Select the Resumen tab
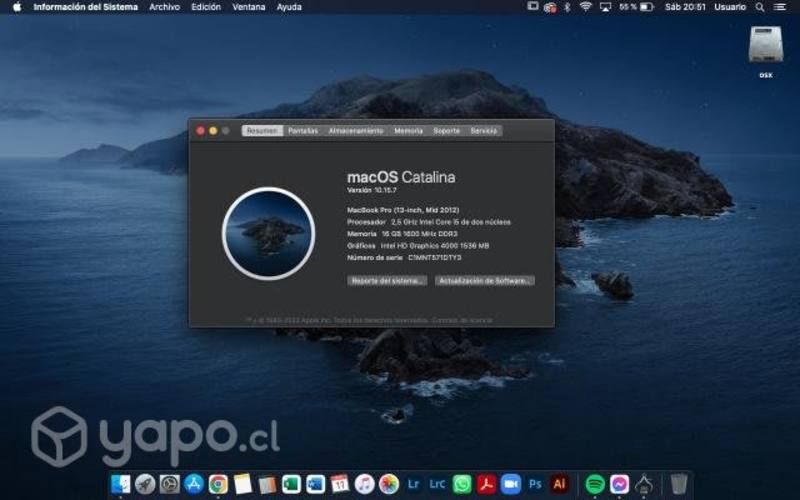This screenshot has width=800, height=500. pos(262,131)
